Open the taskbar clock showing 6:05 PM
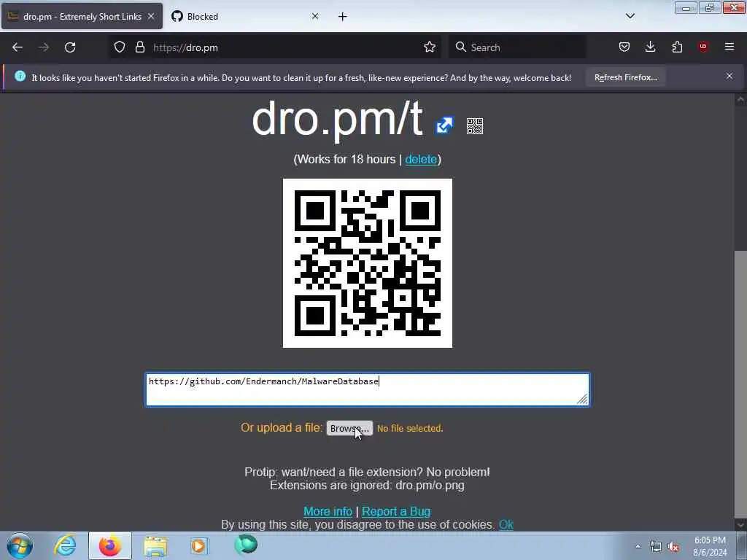Image resolution: width=747 pixels, height=560 pixels. [710, 546]
